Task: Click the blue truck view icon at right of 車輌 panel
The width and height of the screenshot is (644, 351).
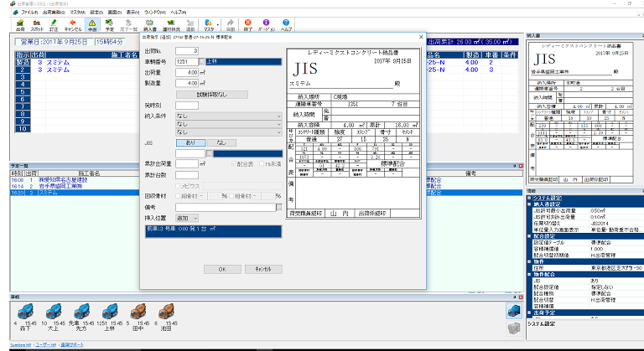Action: pyautogui.click(x=514, y=311)
